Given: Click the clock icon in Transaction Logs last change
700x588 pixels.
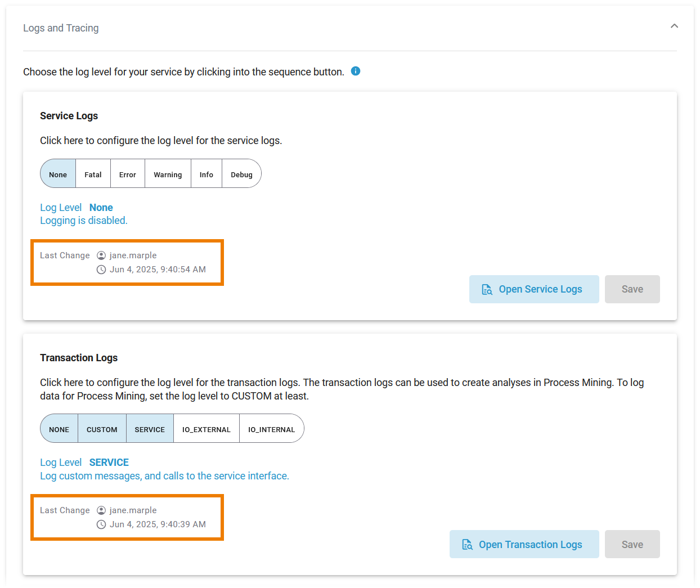Looking at the screenshot, I should (101, 524).
